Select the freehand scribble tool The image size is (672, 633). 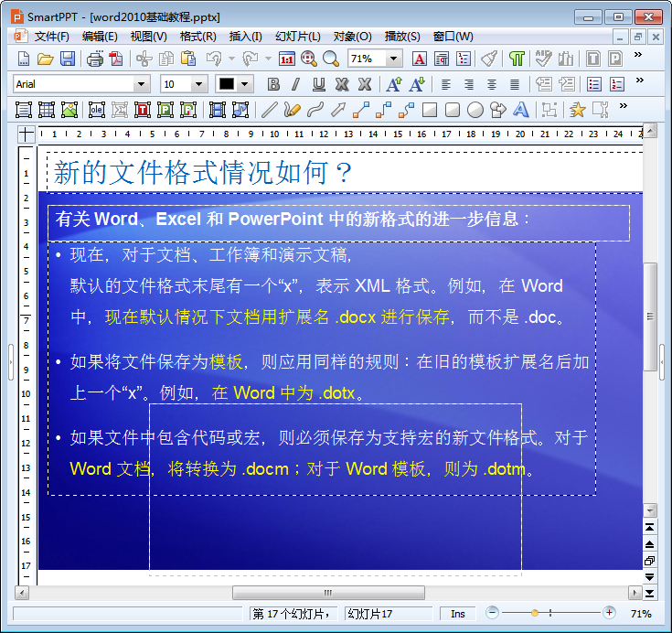pyautogui.click(x=292, y=110)
